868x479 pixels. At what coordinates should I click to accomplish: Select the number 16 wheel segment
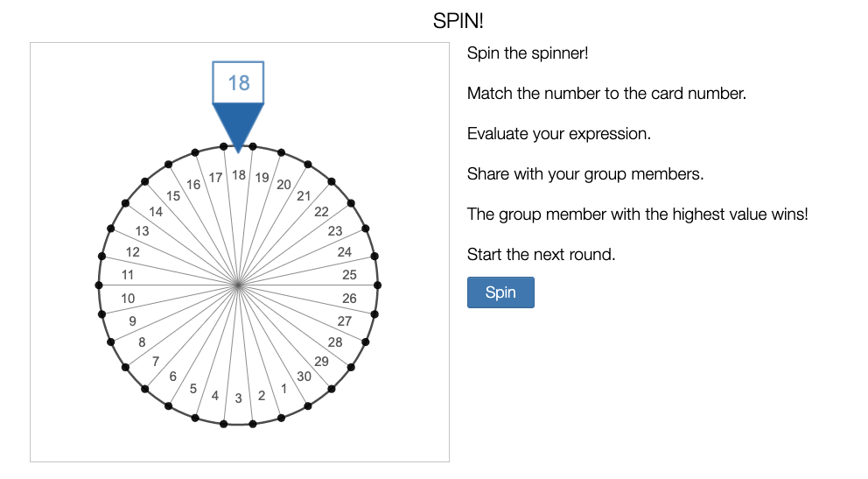pos(193,185)
